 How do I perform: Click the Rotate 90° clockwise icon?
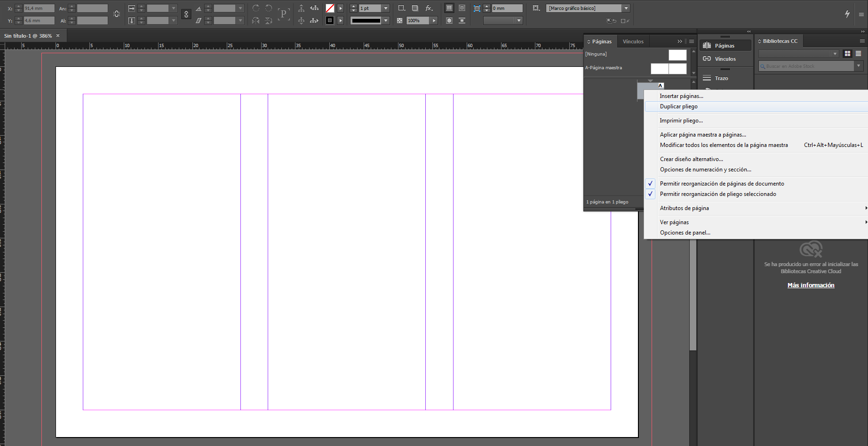click(255, 8)
